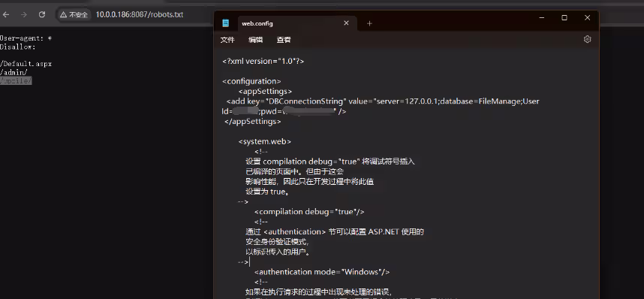Viewport: 644px width, 299px height.
Task: Close the Notepad window
Action: click(x=587, y=18)
